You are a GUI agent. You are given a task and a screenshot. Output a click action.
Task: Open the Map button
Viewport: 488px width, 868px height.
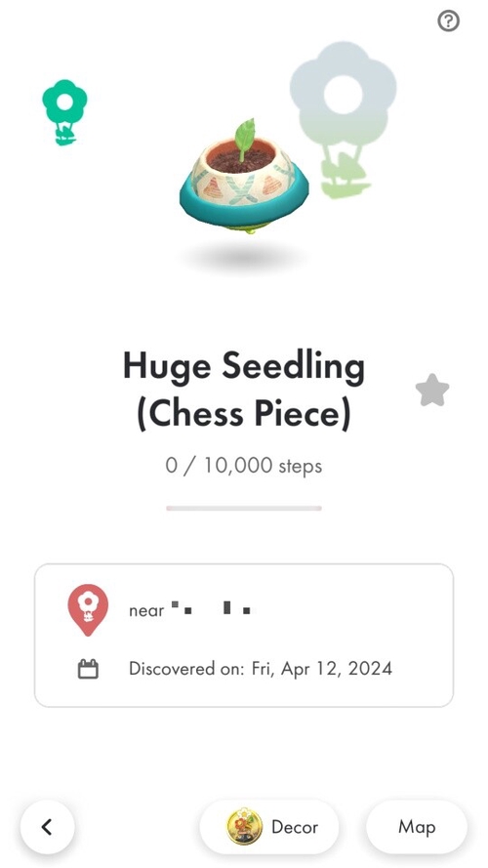point(417,827)
